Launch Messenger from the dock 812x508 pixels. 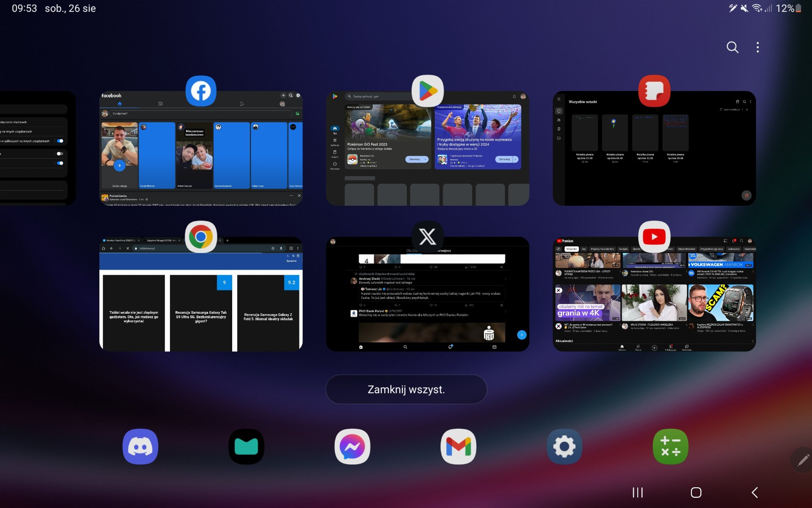[352, 447]
